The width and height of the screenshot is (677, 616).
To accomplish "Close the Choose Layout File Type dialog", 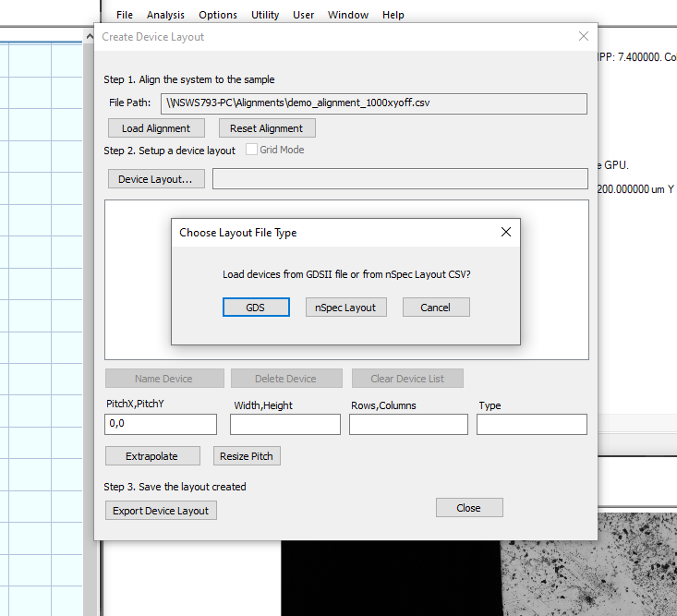I will click(505, 233).
